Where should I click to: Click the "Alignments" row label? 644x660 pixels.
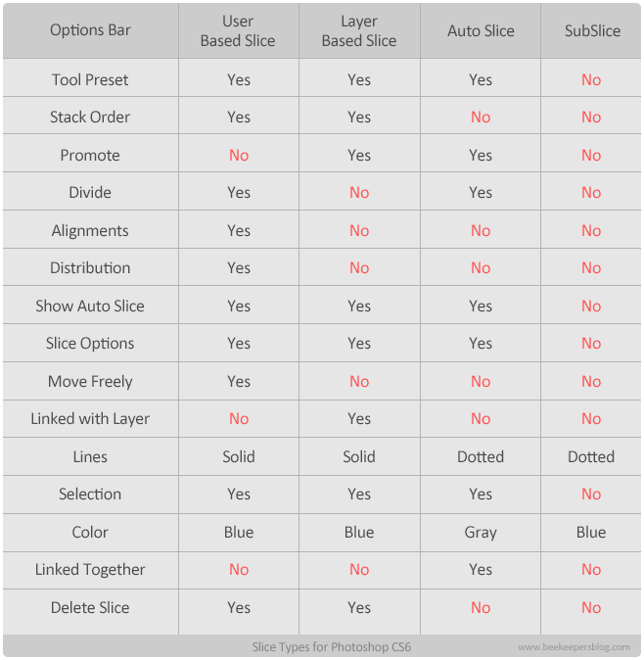(x=90, y=230)
